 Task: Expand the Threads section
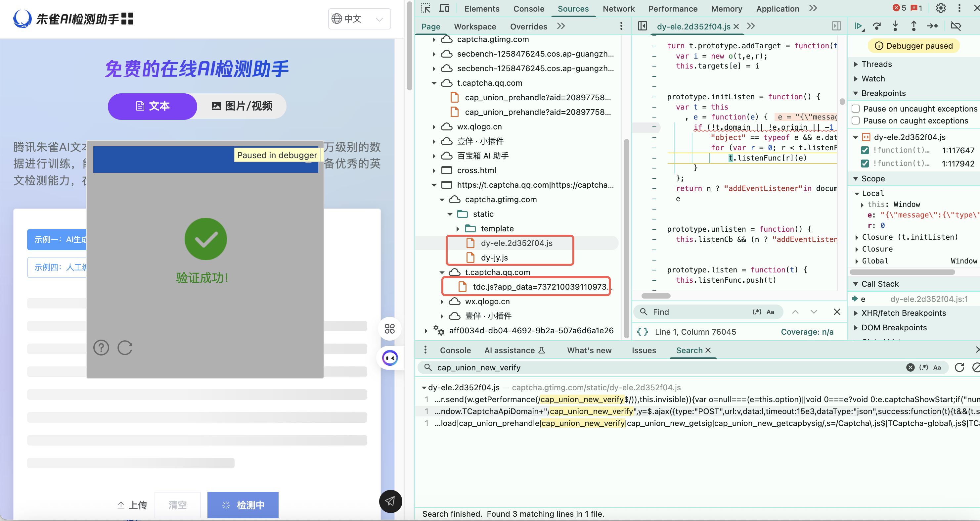(x=876, y=64)
